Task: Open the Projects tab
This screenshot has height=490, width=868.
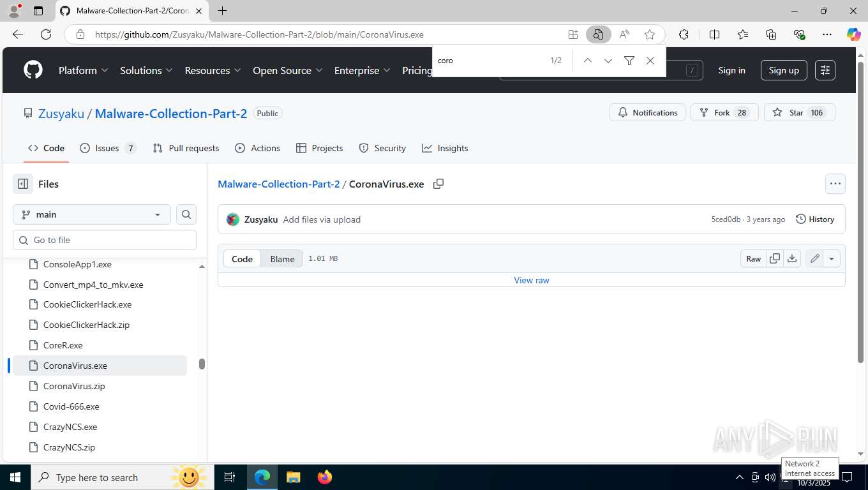Action: coord(319,148)
